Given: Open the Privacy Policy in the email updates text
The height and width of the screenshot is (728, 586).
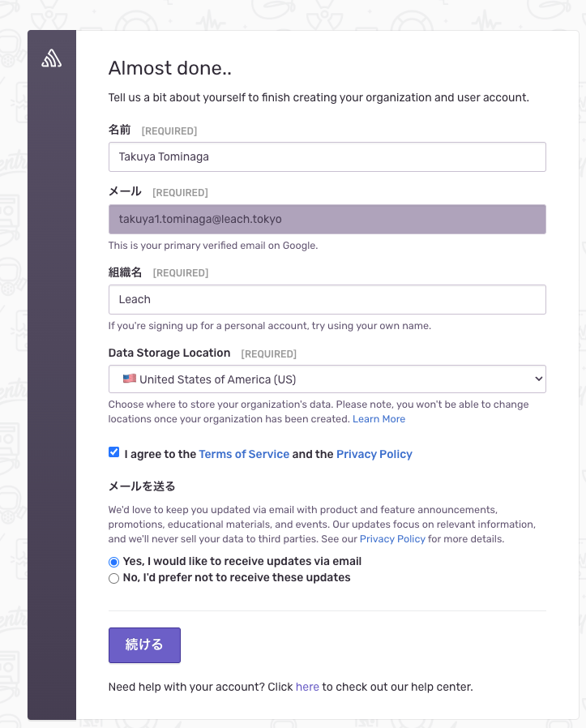Looking at the screenshot, I should 392,538.
